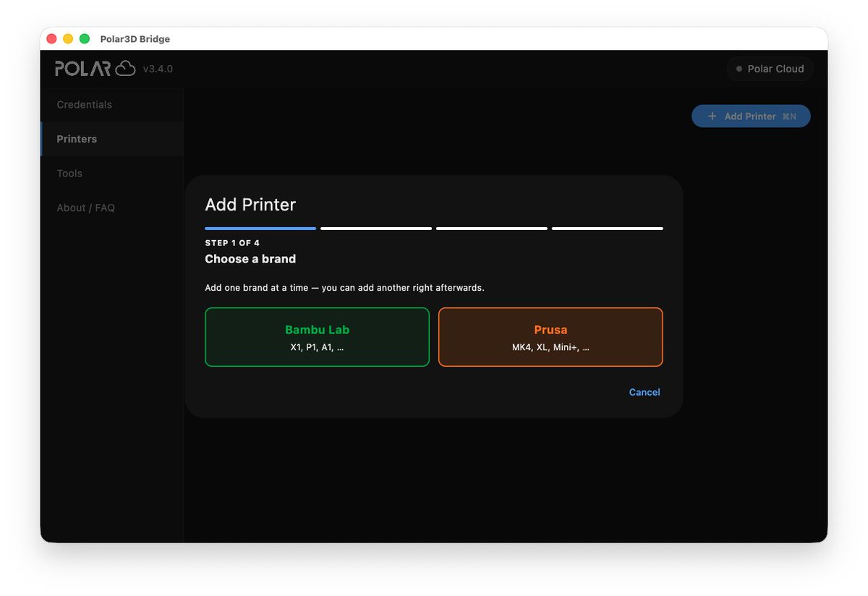Click the second progress step bar

click(x=376, y=229)
